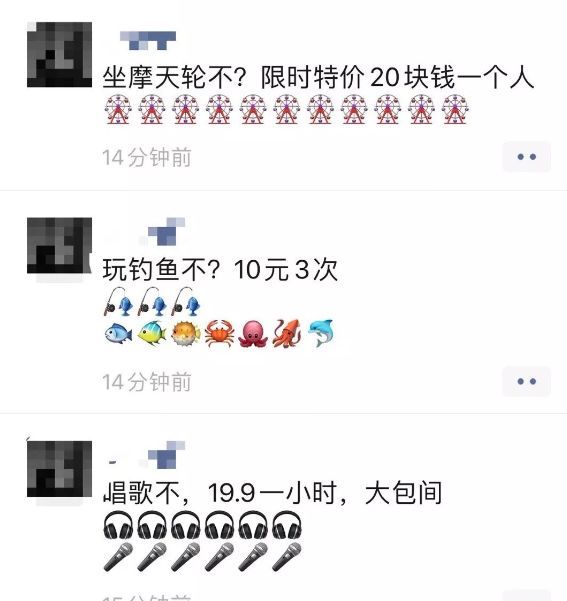567x601 pixels.
Task: Open the comment menu on the ferris wheel post
Action: [526, 157]
